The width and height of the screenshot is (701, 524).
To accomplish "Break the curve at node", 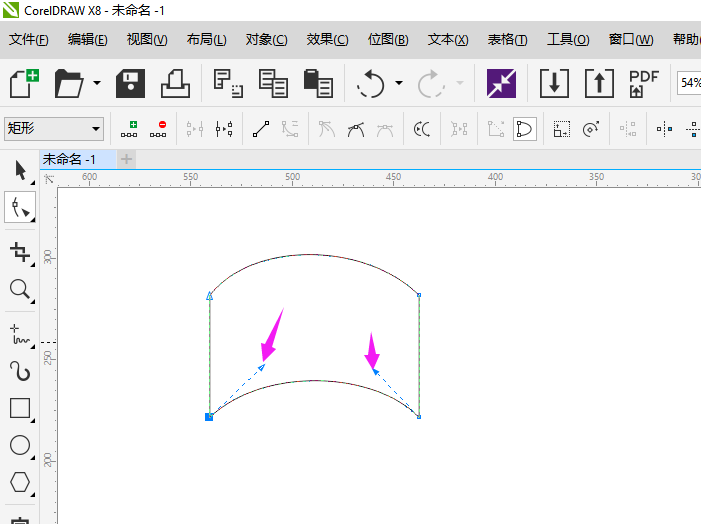I will [x=224, y=129].
